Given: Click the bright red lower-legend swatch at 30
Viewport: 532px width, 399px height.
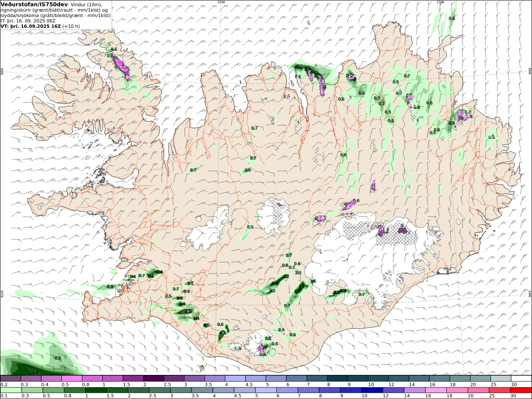Looking at the screenshot, I should [521, 390].
